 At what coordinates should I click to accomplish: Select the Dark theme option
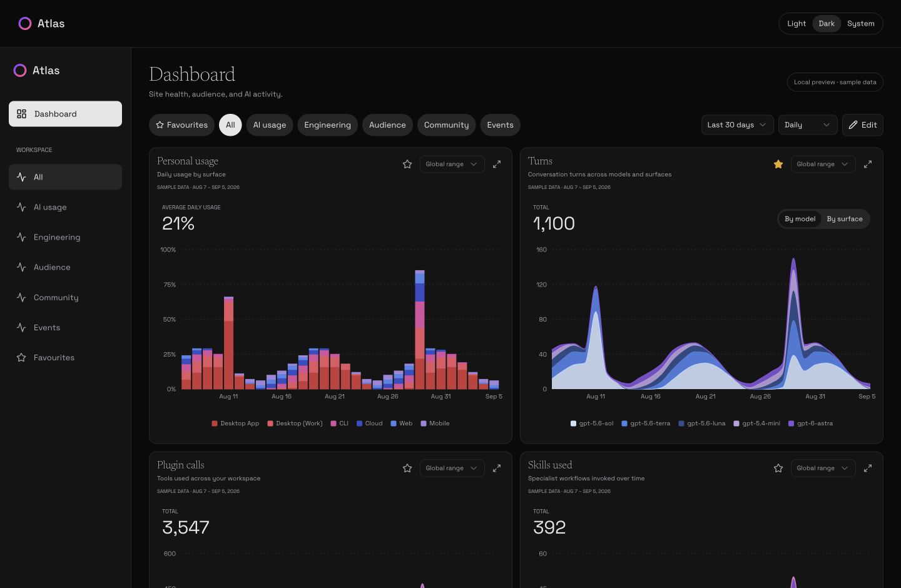tap(827, 24)
